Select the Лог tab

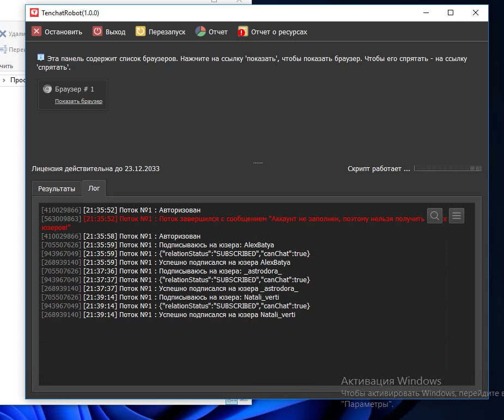click(94, 188)
